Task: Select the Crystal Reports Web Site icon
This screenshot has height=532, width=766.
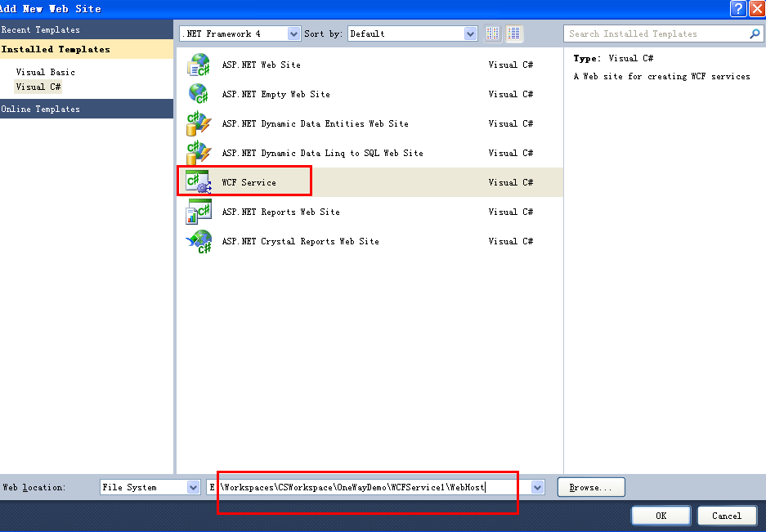Action: tap(199, 241)
